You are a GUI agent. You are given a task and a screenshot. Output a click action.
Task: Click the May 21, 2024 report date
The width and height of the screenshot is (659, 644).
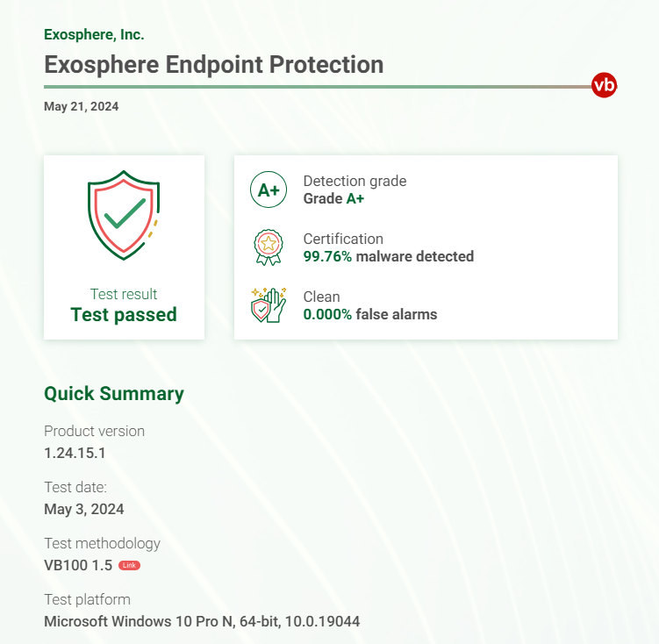click(x=81, y=106)
